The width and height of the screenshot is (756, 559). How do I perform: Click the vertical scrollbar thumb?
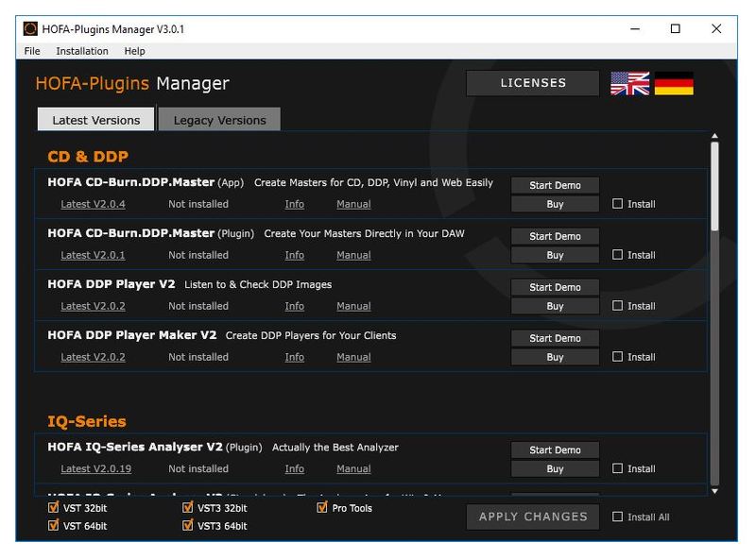tap(714, 186)
